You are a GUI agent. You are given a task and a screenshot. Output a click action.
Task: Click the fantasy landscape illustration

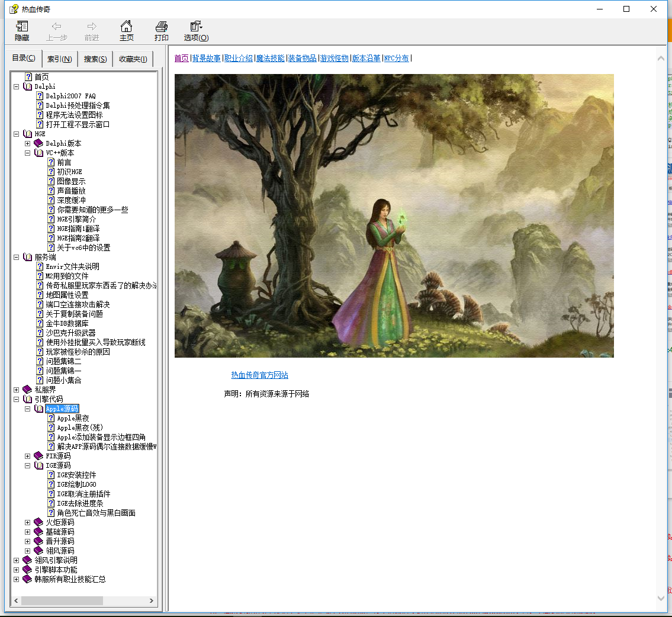click(x=394, y=216)
